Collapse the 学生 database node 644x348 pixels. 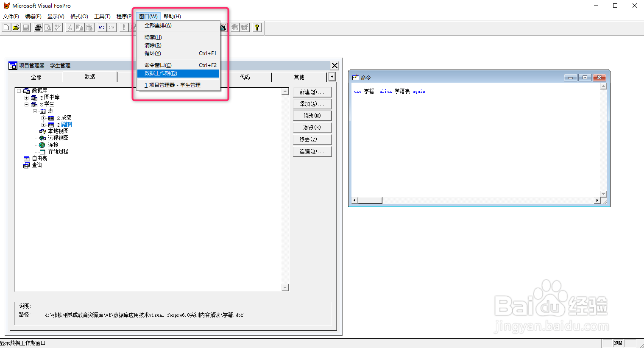point(26,104)
